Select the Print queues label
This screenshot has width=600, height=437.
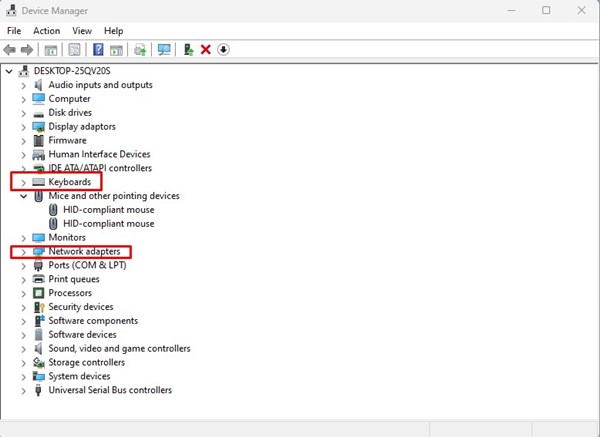tap(74, 279)
